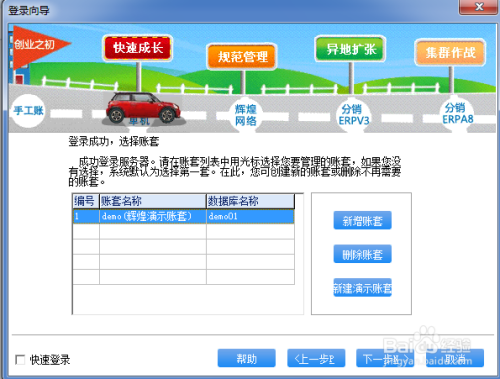The height and width of the screenshot is (379, 500).
Task: Select the 手工账 circle marker
Action: (x=28, y=111)
